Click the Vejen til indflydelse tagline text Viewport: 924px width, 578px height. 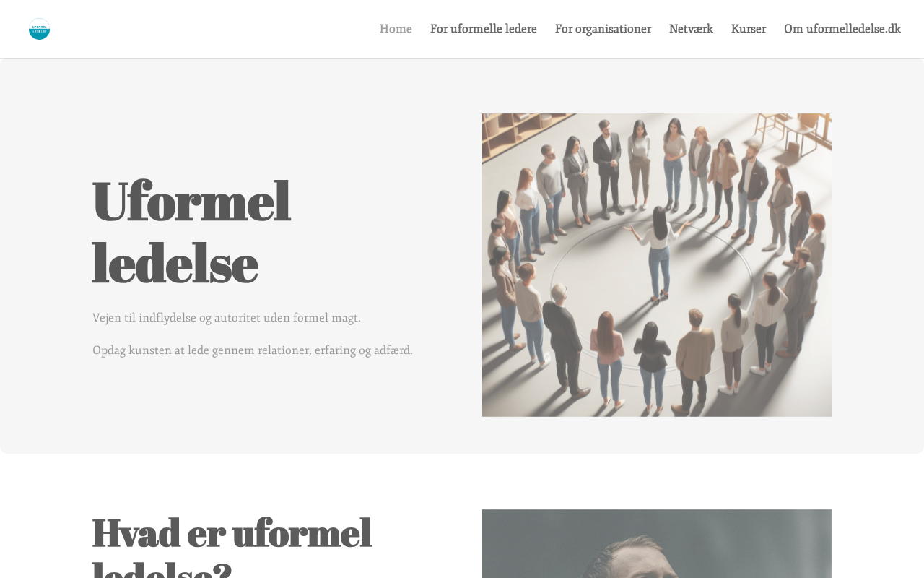227,318
